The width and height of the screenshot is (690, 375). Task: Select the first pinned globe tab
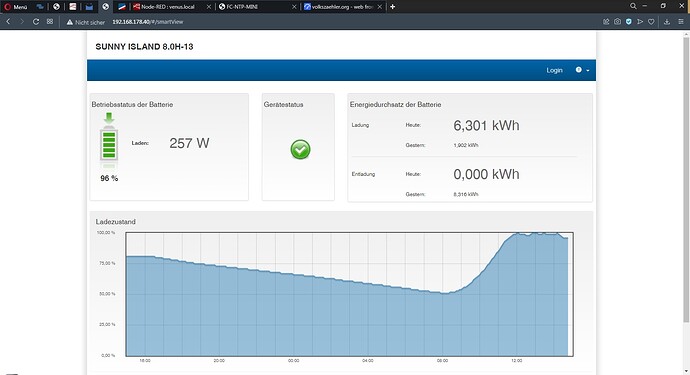(x=56, y=7)
